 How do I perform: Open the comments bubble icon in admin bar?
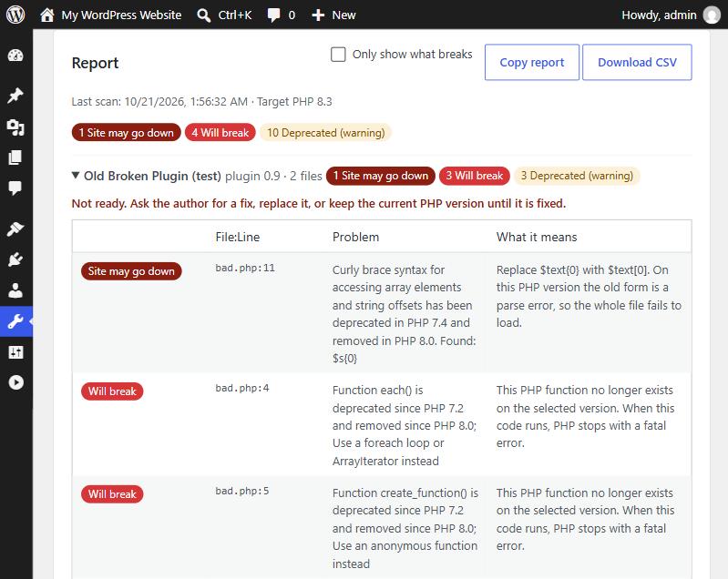pyautogui.click(x=274, y=15)
